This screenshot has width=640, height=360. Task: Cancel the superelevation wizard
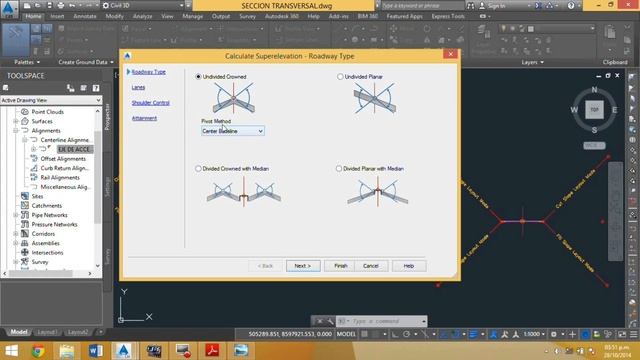371,266
